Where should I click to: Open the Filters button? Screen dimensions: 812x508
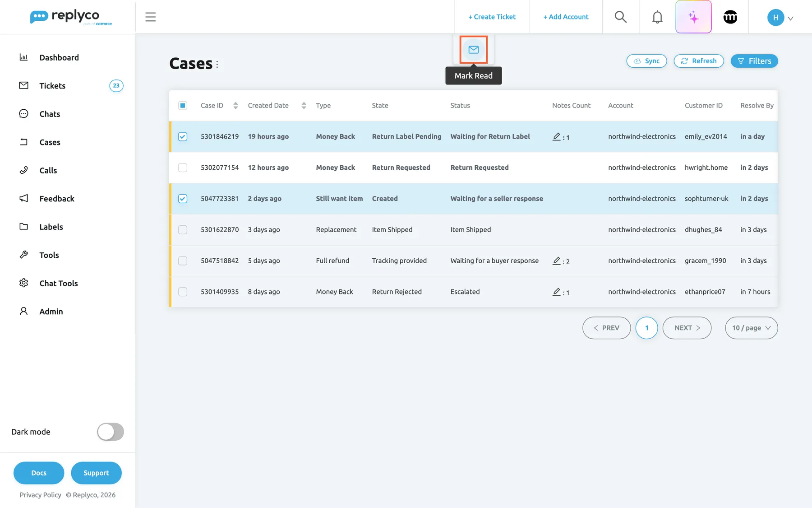pyautogui.click(x=754, y=61)
